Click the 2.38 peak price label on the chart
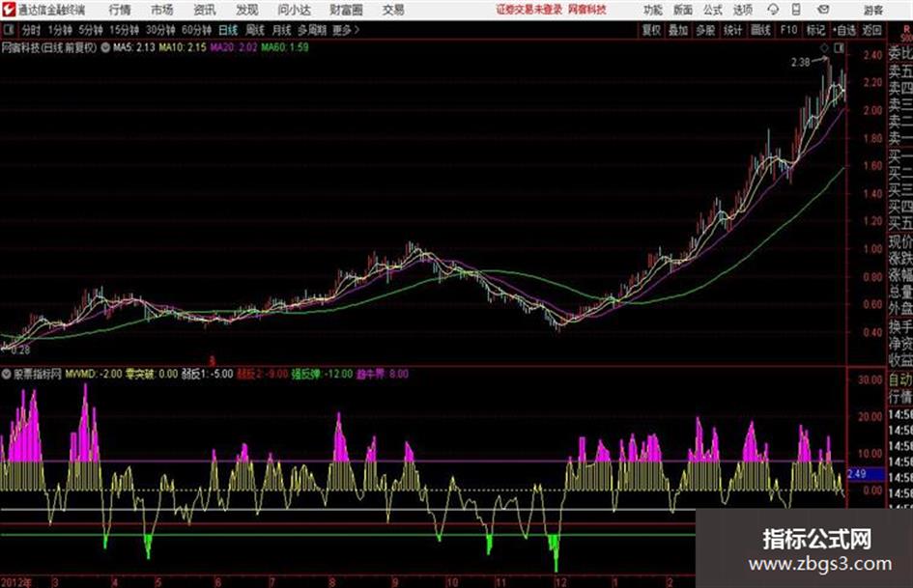This screenshot has height=588, width=913. (x=801, y=63)
